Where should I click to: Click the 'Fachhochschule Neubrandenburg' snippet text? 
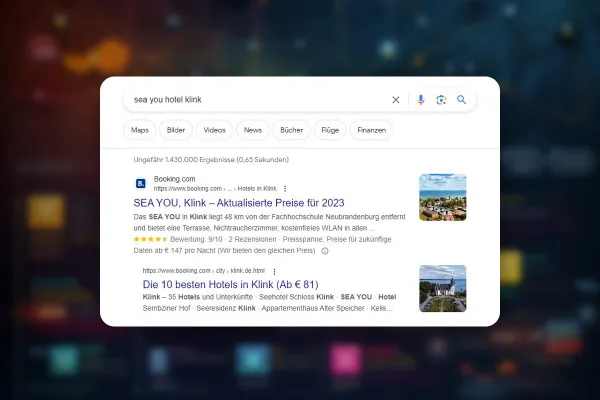click(327, 217)
